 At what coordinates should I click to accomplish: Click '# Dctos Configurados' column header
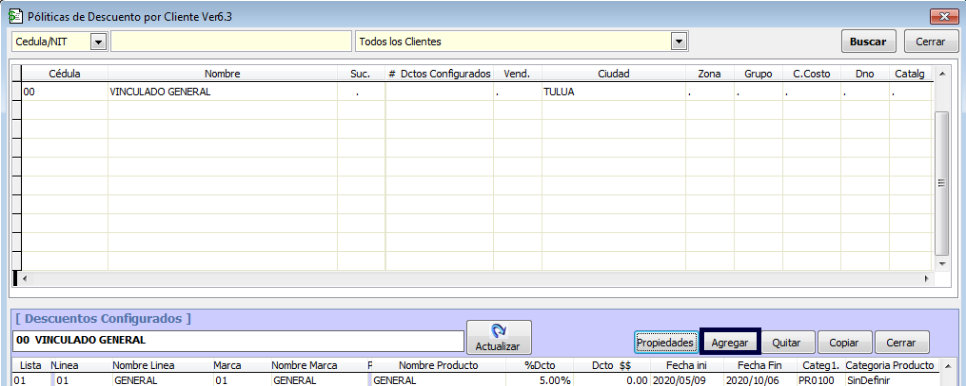pos(439,74)
